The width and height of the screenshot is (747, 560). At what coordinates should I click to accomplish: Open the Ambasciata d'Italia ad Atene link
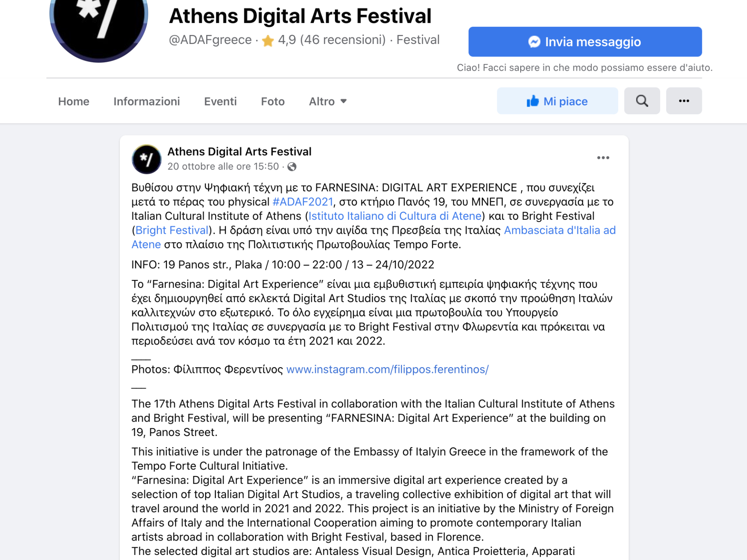pyautogui.click(x=559, y=230)
